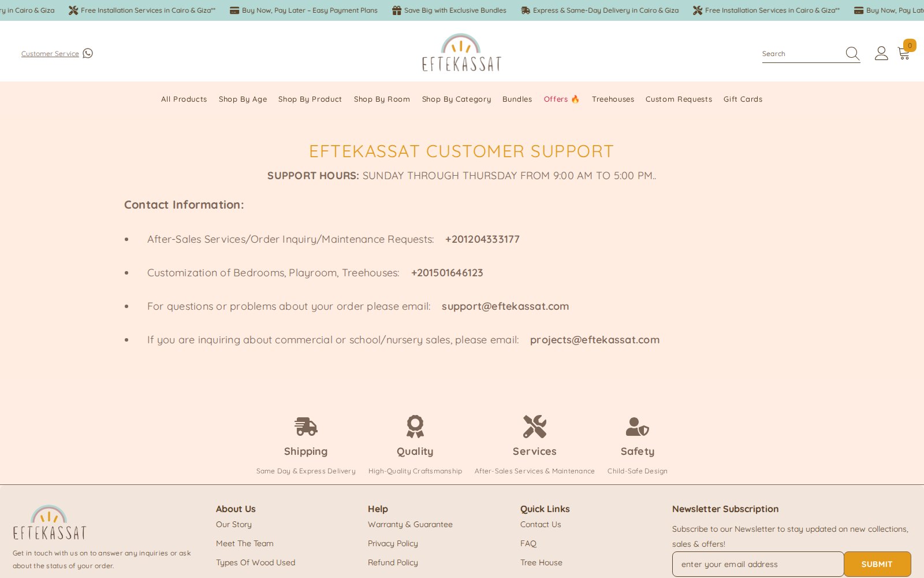Open Refund Policy link
This screenshot has height=578, width=924.
(393, 563)
